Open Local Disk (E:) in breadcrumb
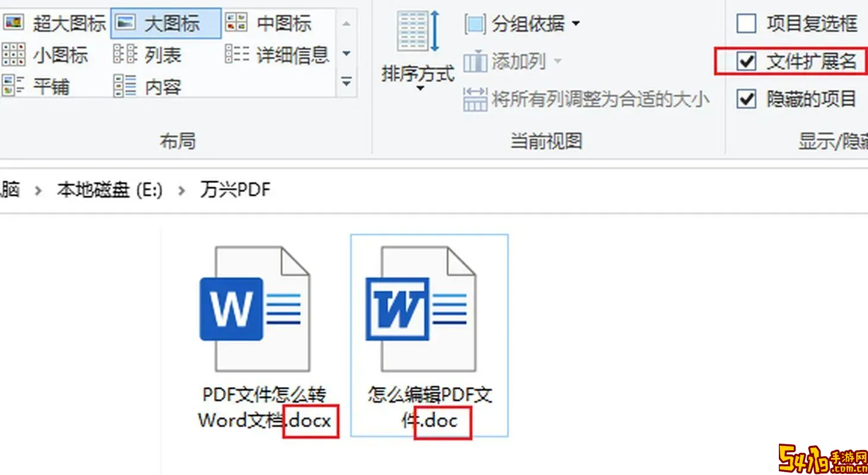 click(x=109, y=190)
